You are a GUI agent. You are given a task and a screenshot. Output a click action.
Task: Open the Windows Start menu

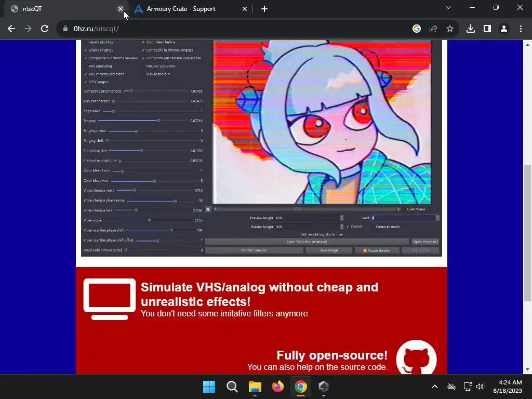pyautogui.click(x=209, y=387)
